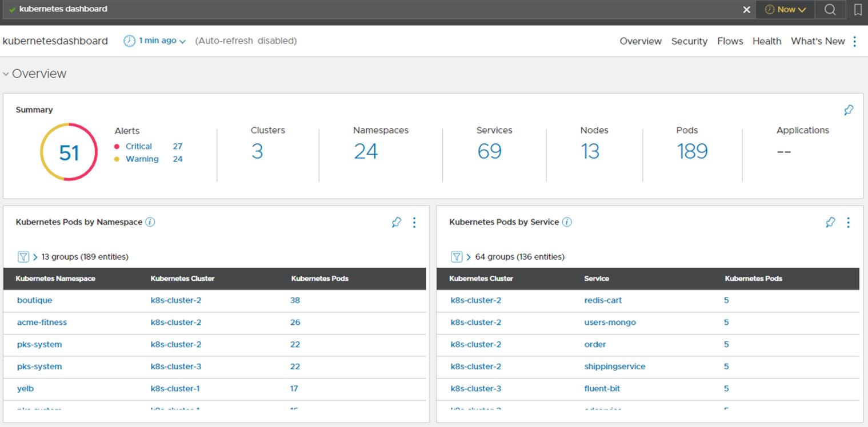The height and width of the screenshot is (427, 868).
Task: Open header kebab menu next to What's New
Action: (x=854, y=41)
